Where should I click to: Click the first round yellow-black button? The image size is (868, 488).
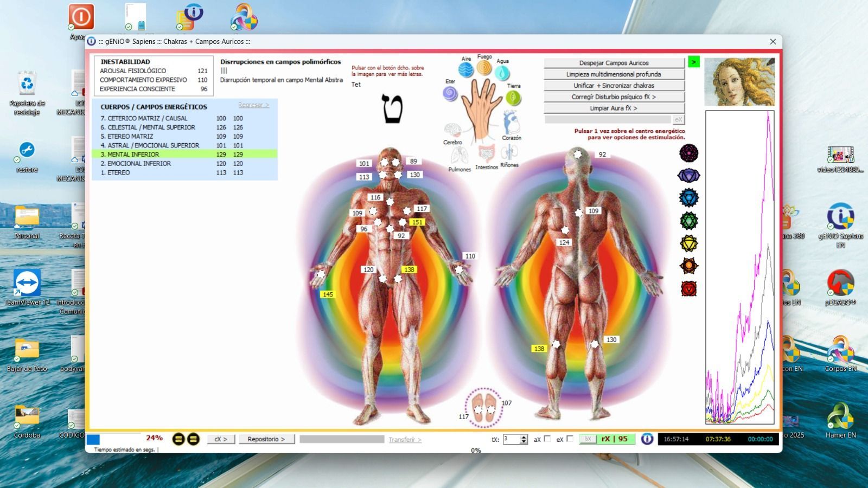[x=178, y=439]
